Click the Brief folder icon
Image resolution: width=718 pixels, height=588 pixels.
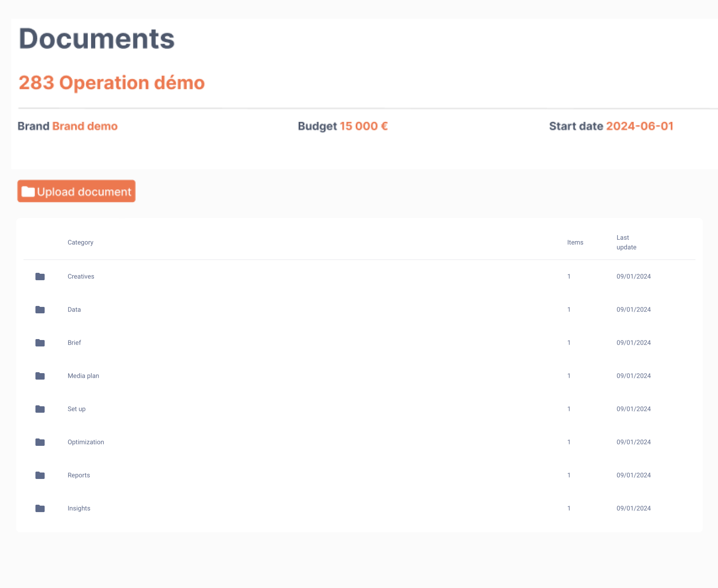[x=40, y=343]
